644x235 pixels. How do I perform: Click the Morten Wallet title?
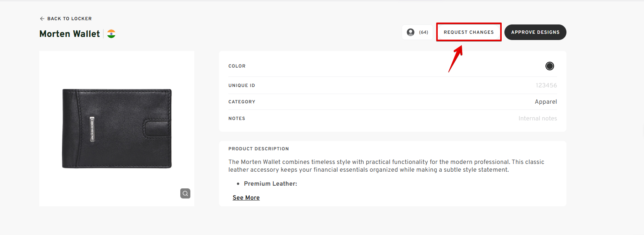coord(70,34)
